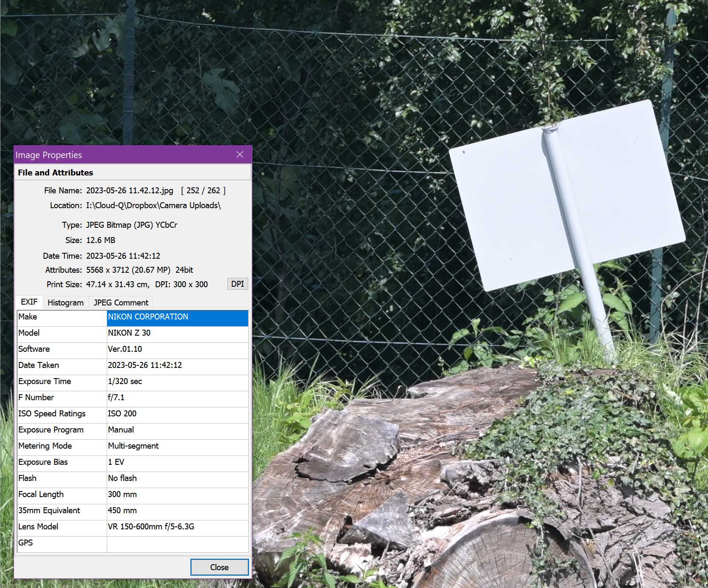Open the JPEG Comment tab
708x588 pixels.
pos(121,302)
